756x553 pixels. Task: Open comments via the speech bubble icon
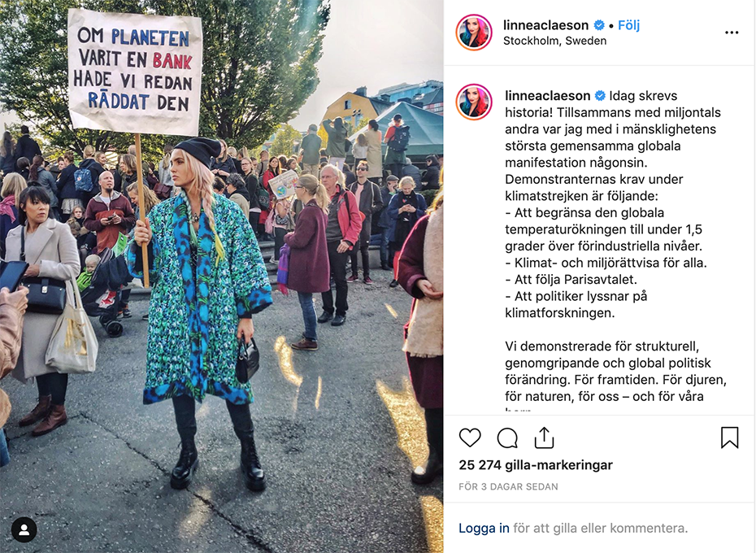tap(507, 438)
